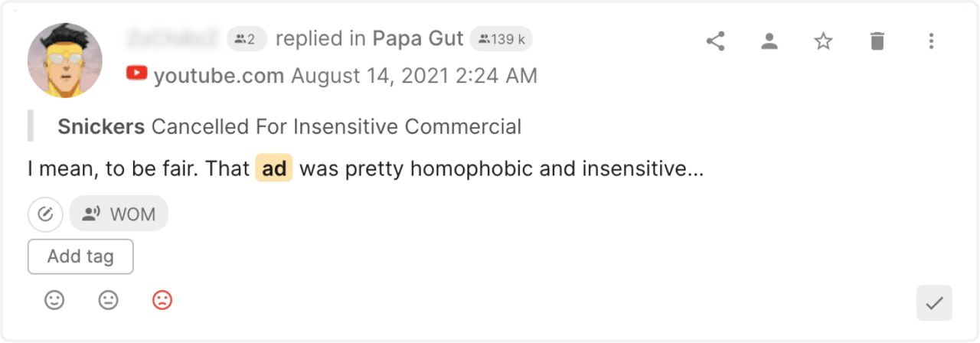Click the red YouTube source icon
980x343 pixels.
(137, 74)
